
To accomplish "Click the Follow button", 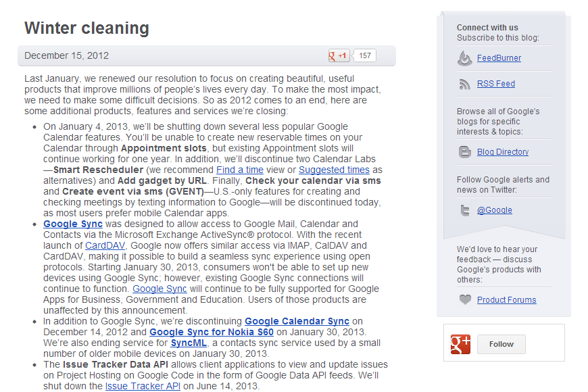I will pyautogui.click(x=501, y=345).
